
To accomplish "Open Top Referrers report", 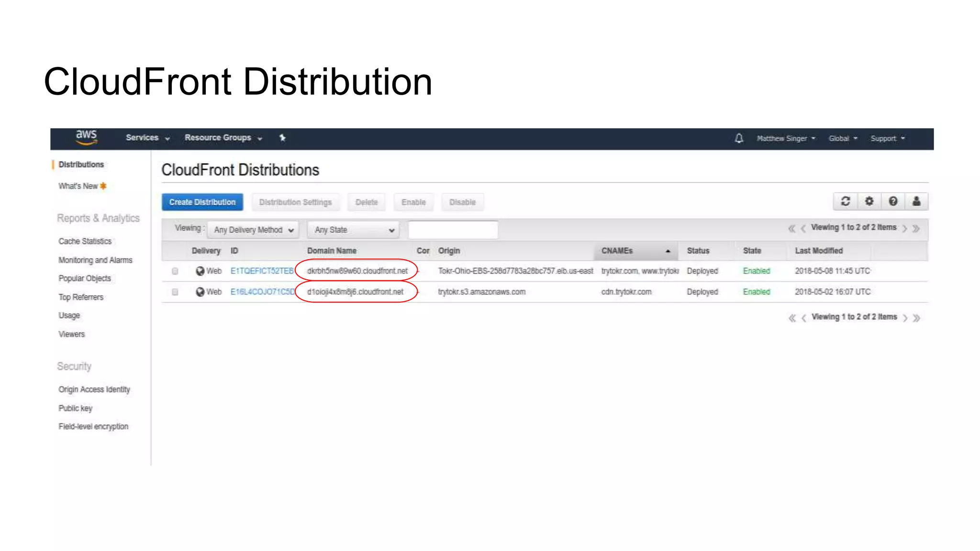I will coord(81,297).
